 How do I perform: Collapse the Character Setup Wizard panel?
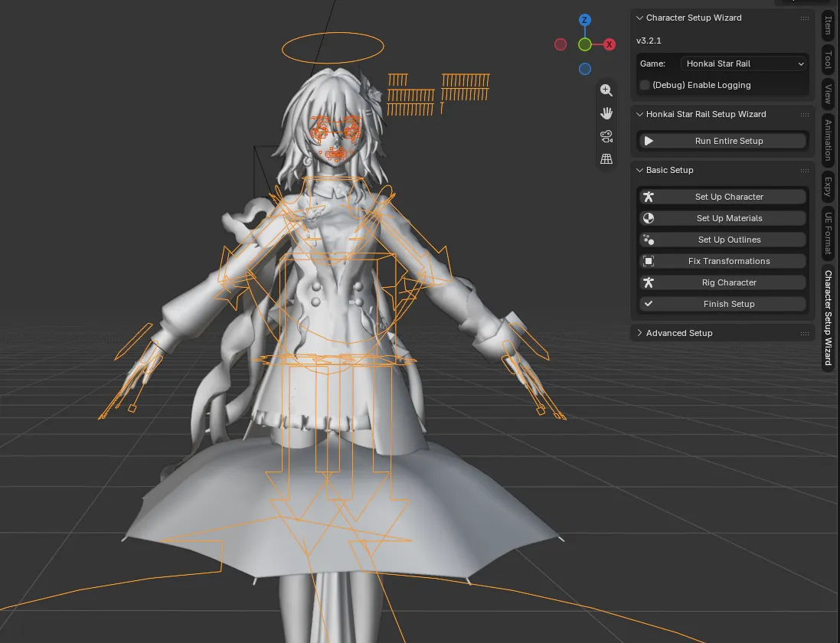[x=639, y=18]
